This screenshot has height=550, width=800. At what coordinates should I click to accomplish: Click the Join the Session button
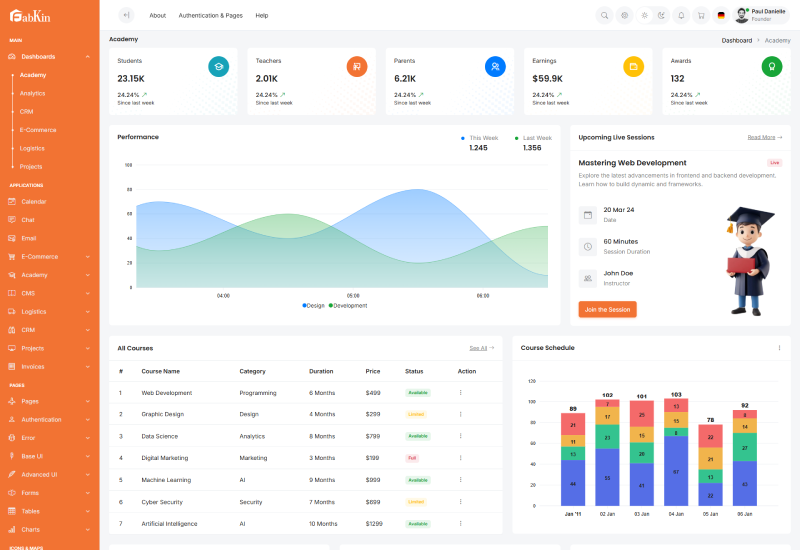click(607, 309)
